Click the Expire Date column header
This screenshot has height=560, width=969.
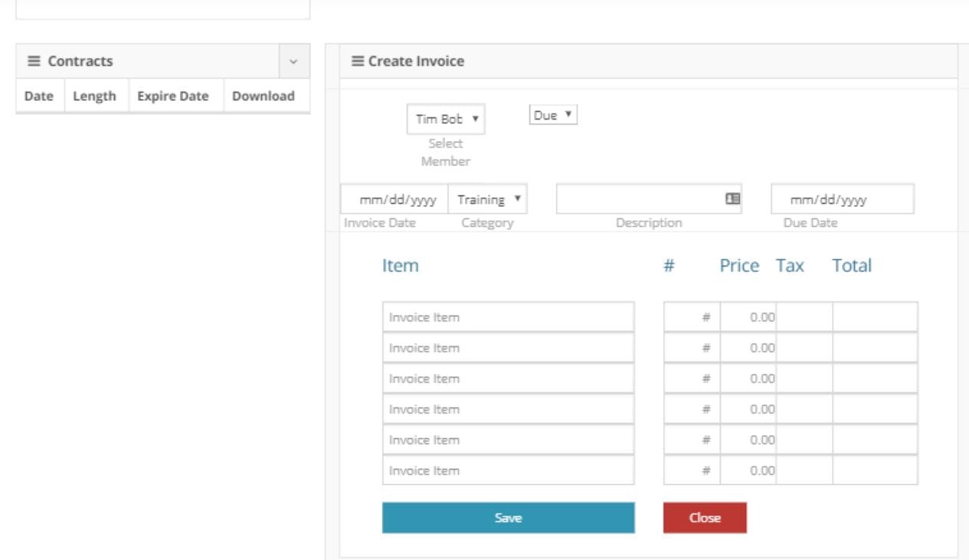(172, 96)
